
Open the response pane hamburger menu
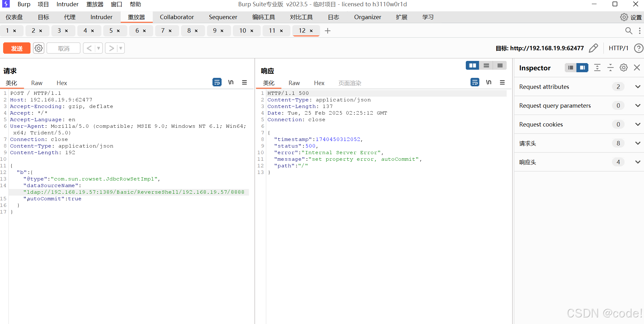click(x=502, y=82)
